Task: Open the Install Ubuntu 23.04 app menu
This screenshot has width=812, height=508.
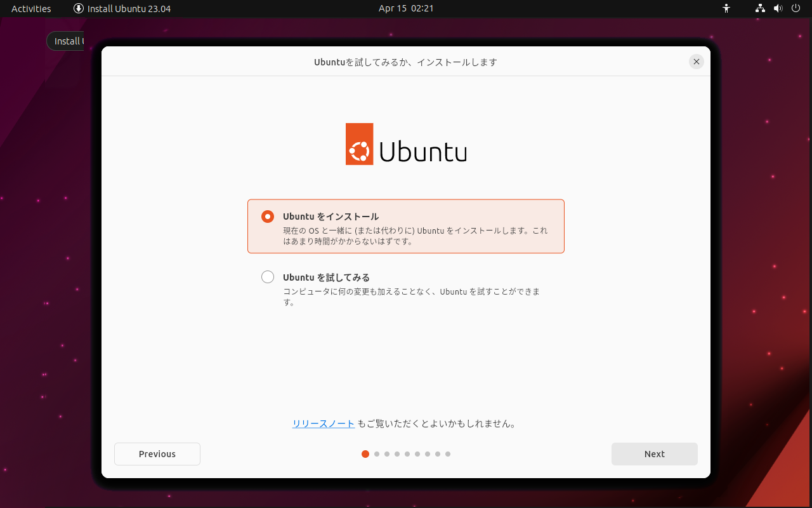Action: coord(122,8)
